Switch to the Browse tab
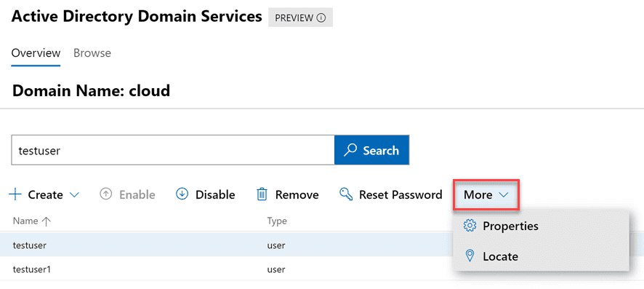Screen dimensions: 644x289 [x=92, y=53]
